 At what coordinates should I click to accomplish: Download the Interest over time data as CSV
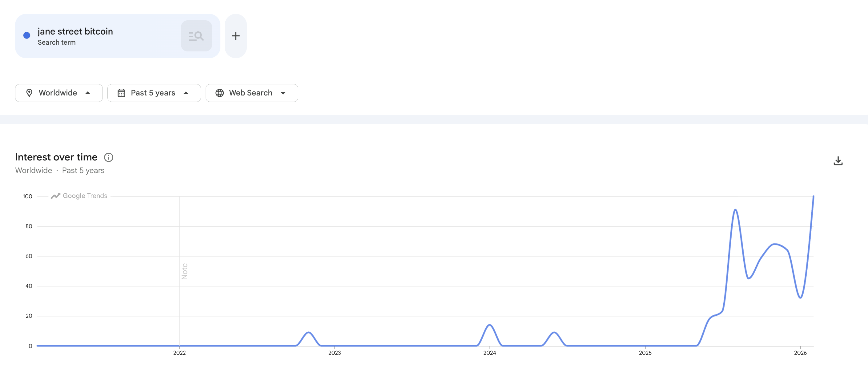tap(839, 161)
